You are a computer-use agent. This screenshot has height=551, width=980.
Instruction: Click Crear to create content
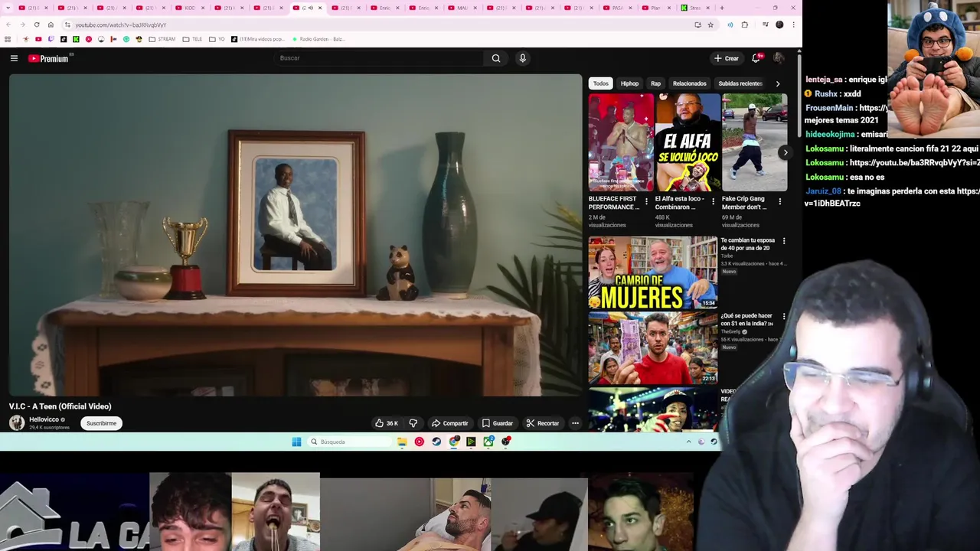click(x=727, y=58)
